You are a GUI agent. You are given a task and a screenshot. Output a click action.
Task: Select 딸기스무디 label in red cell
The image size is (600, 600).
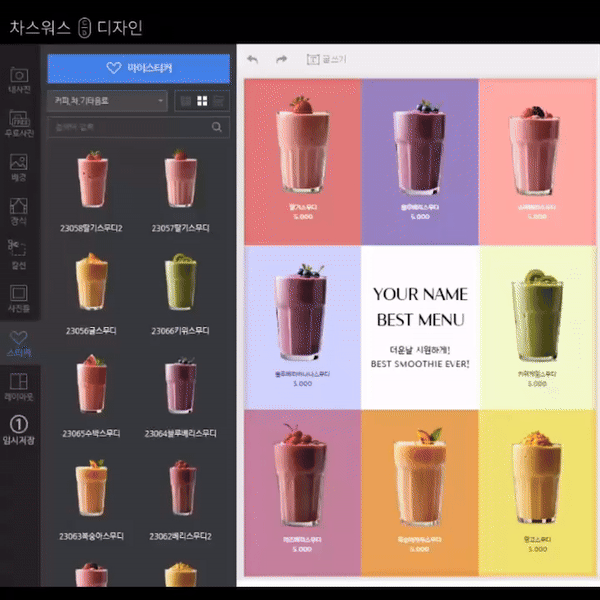point(303,207)
